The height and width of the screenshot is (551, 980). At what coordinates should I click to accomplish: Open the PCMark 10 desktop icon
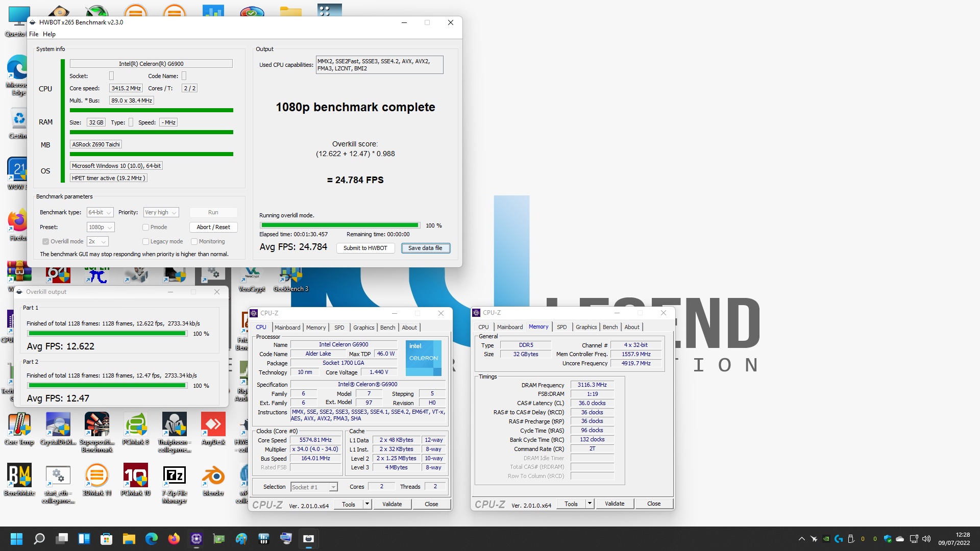pyautogui.click(x=136, y=480)
